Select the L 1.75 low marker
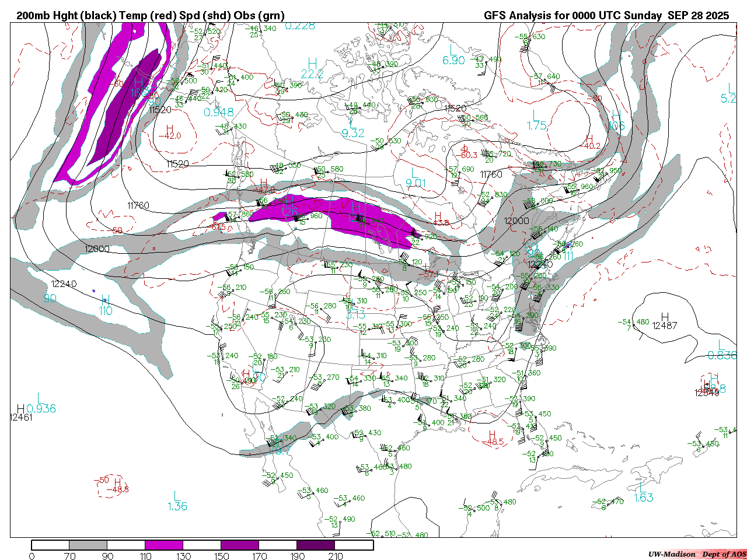Viewport: 747px width, 560px height. pyautogui.click(x=536, y=120)
